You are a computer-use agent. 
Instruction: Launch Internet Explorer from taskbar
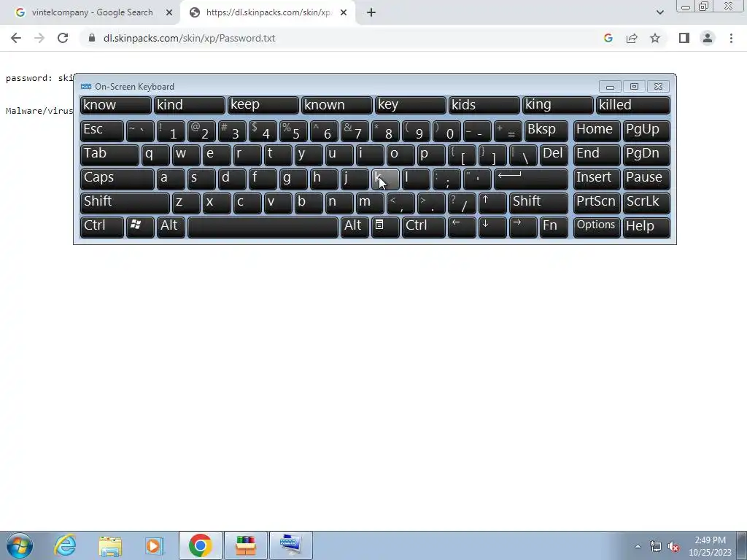(x=65, y=545)
